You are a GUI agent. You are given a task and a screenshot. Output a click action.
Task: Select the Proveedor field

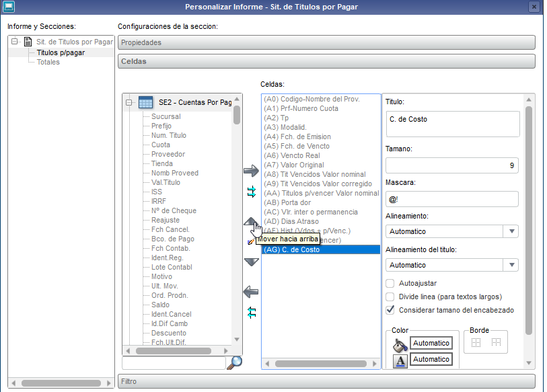tap(168, 154)
